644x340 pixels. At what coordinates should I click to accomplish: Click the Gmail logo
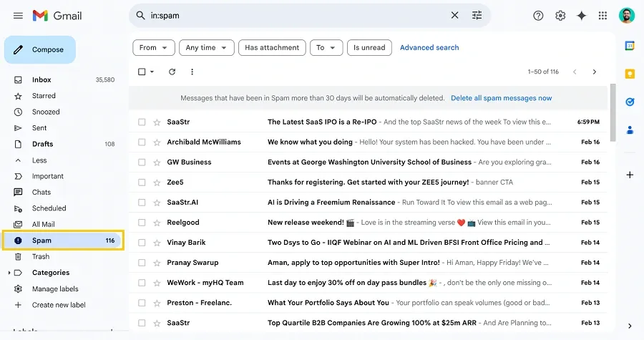pos(57,16)
